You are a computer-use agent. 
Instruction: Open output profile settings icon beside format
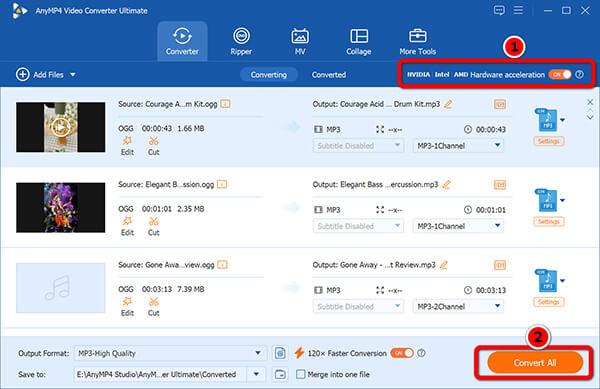280,353
